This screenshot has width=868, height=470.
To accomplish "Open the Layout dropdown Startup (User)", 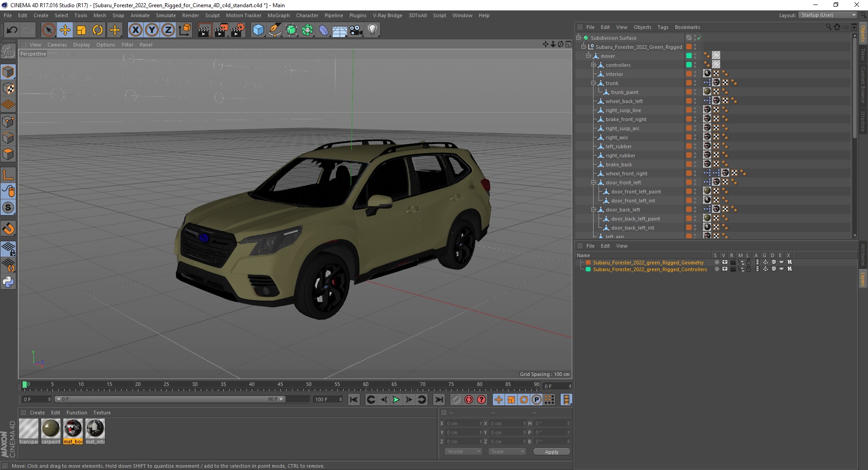I will click(828, 15).
